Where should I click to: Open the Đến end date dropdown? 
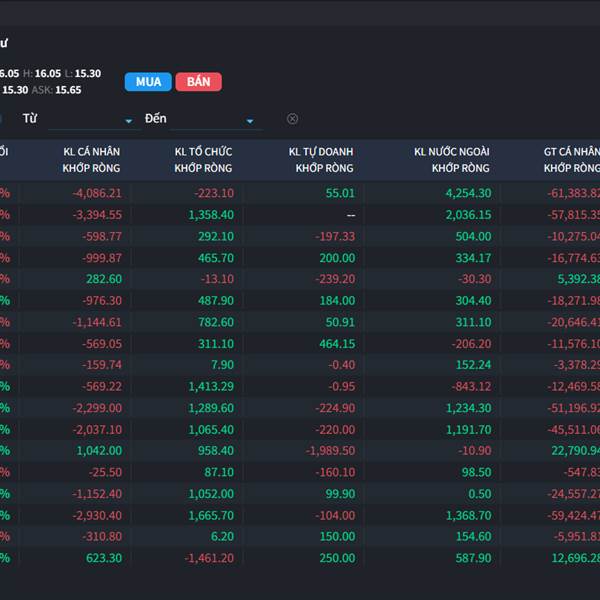249,121
